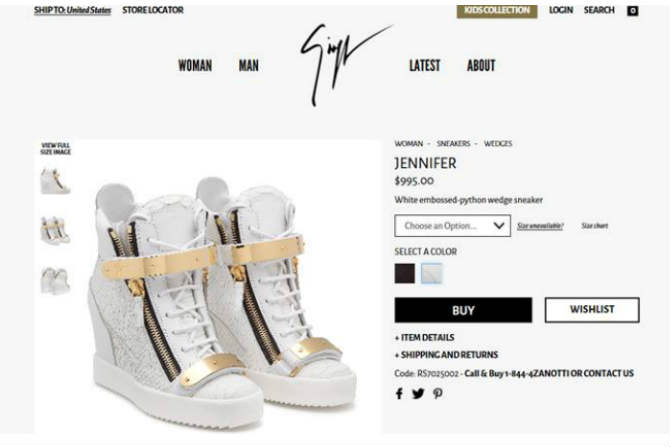
Task: Open the Store Locator link
Action: [153, 10]
